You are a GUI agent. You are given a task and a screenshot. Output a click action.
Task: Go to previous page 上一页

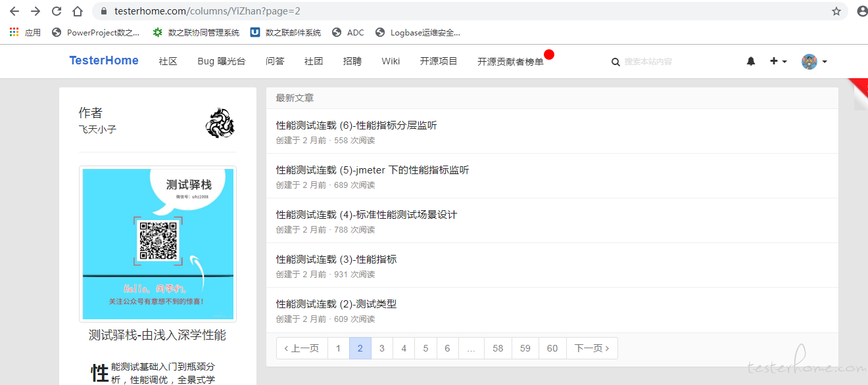point(302,348)
